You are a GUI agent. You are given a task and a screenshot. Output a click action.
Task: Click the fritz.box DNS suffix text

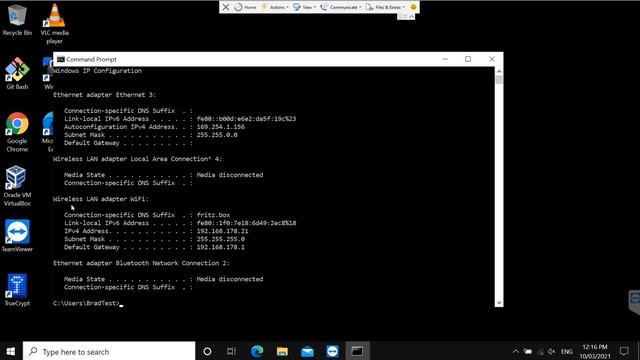[x=213, y=215]
